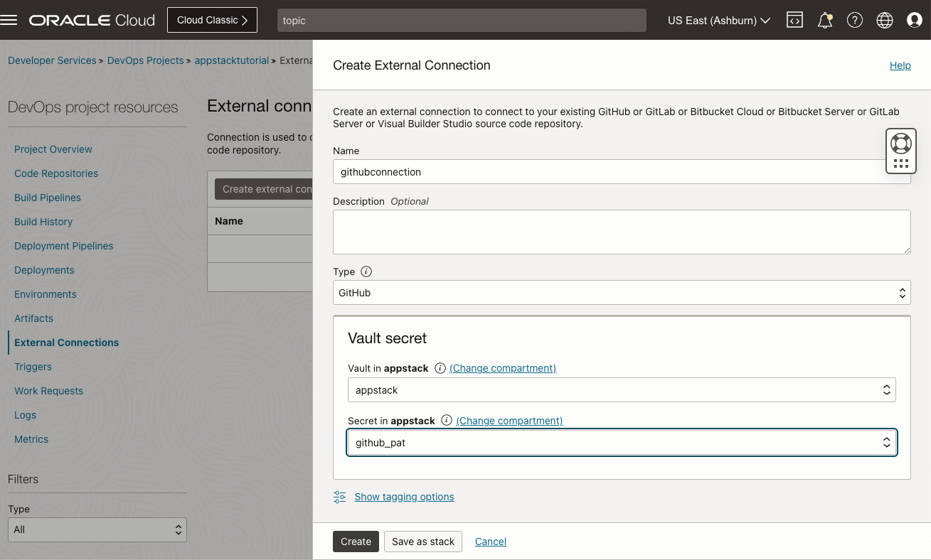Open Build History

click(43, 222)
